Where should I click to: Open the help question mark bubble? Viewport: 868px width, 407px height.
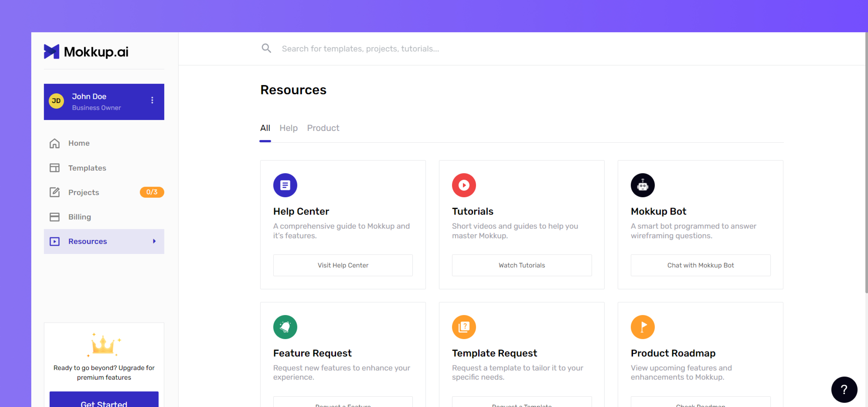844,389
